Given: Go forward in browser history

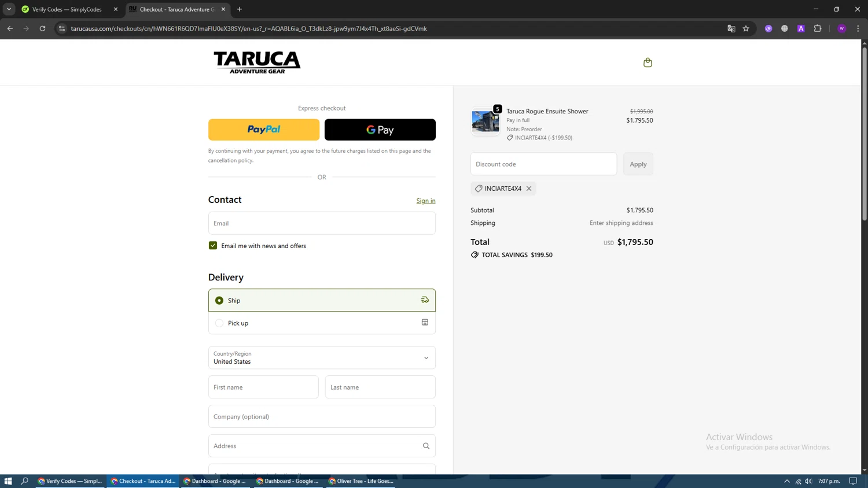Looking at the screenshot, I should (26, 28).
